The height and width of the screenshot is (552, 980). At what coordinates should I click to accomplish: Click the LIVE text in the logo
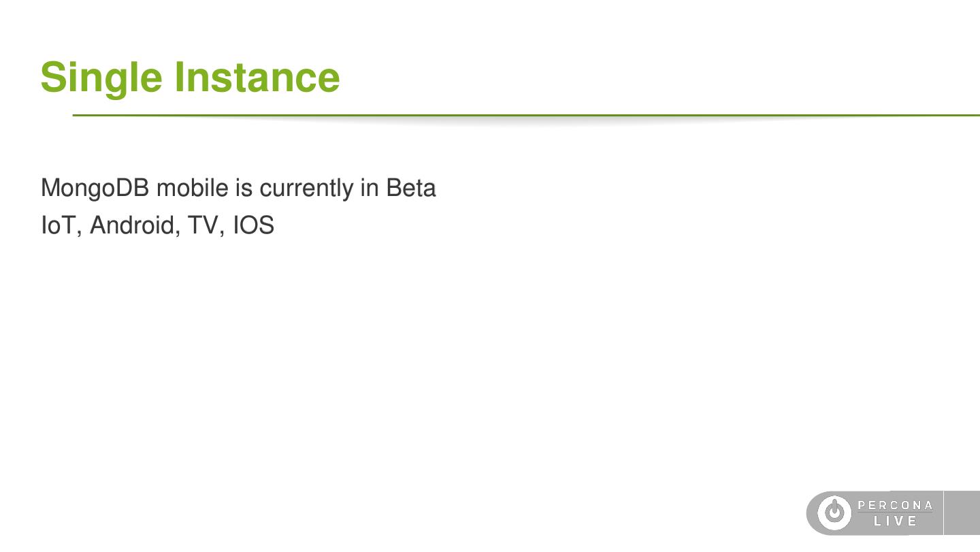(x=896, y=521)
